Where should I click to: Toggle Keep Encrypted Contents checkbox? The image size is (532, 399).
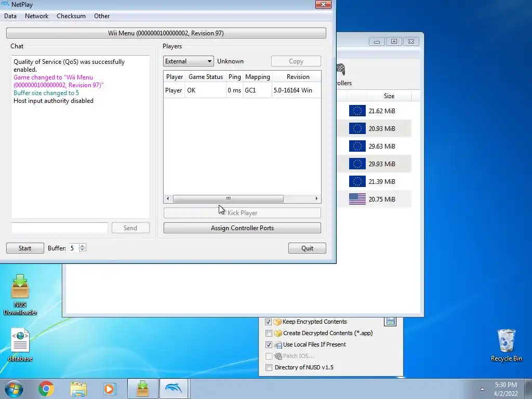tap(269, 322)
